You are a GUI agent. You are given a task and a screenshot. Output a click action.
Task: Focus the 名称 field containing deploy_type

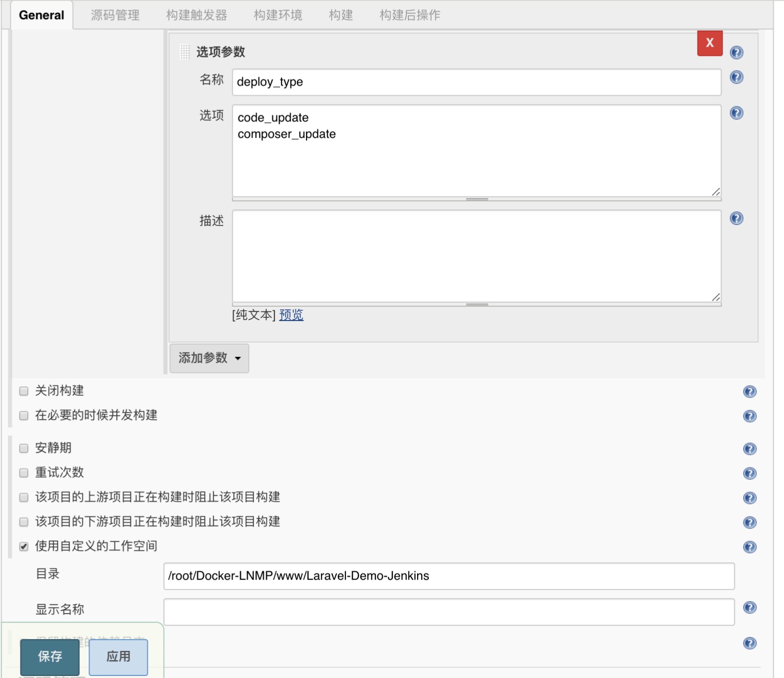point(476,82)
